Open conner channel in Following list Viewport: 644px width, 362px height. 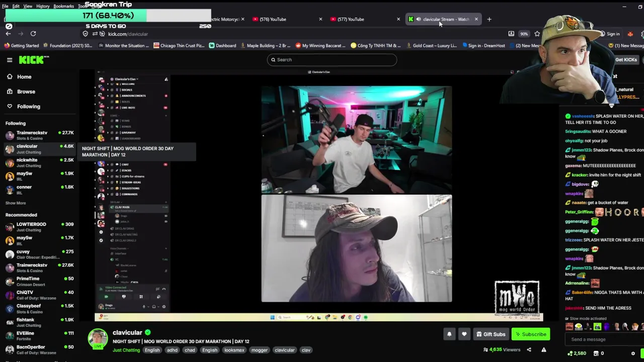39,190
